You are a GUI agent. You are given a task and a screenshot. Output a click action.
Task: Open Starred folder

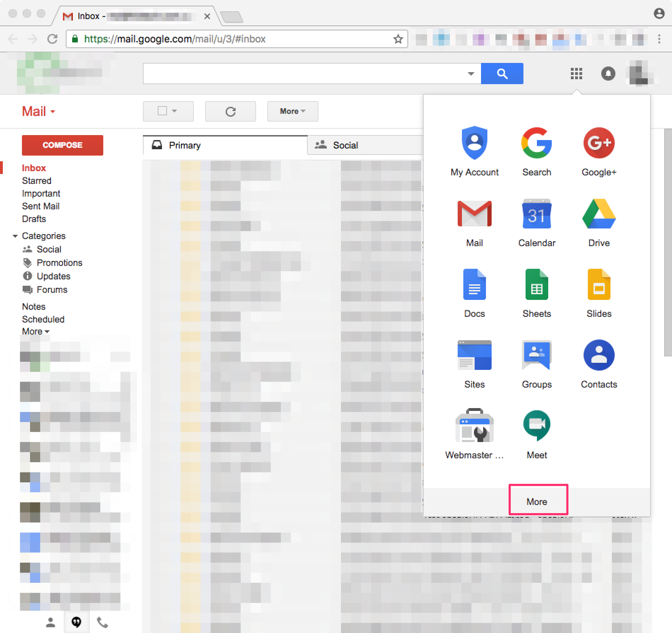36,181
